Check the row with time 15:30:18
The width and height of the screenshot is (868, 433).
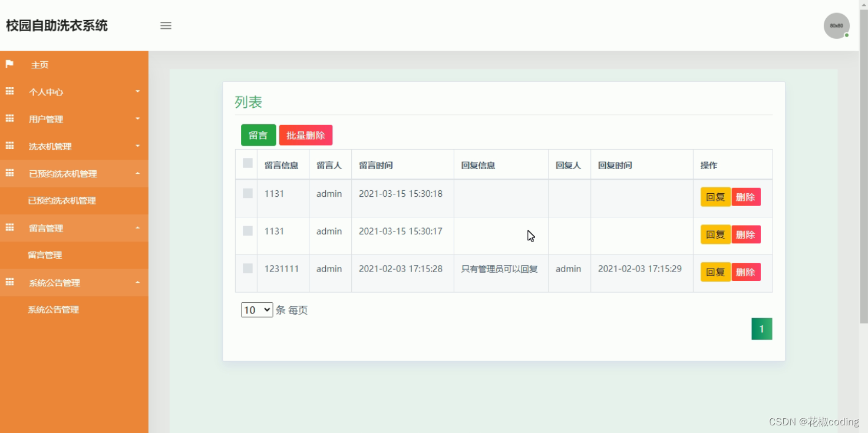(247, 193)
